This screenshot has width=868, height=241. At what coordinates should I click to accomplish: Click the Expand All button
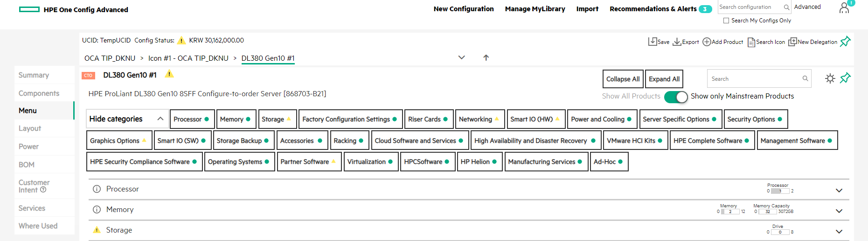tap(664, 79)
